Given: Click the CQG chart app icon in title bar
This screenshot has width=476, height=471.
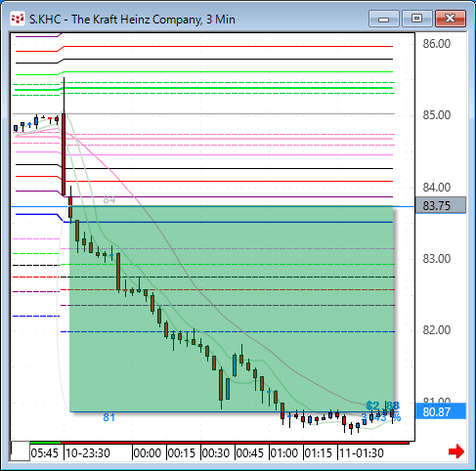Looking at the screenshot, I should (18, 19).
